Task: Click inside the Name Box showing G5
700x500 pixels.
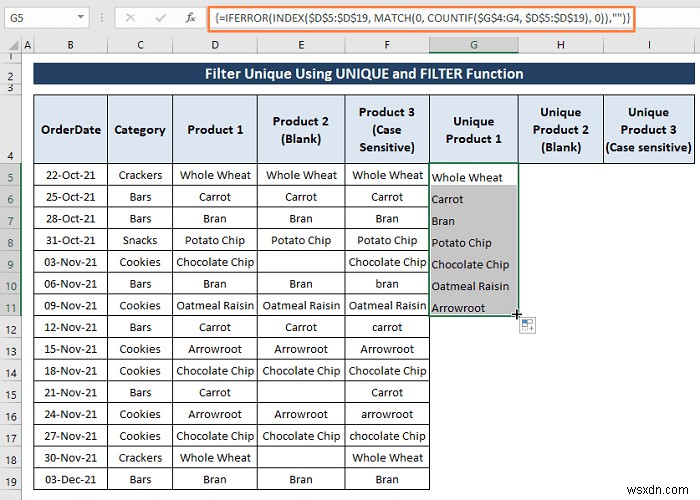Action: point(40,18)
